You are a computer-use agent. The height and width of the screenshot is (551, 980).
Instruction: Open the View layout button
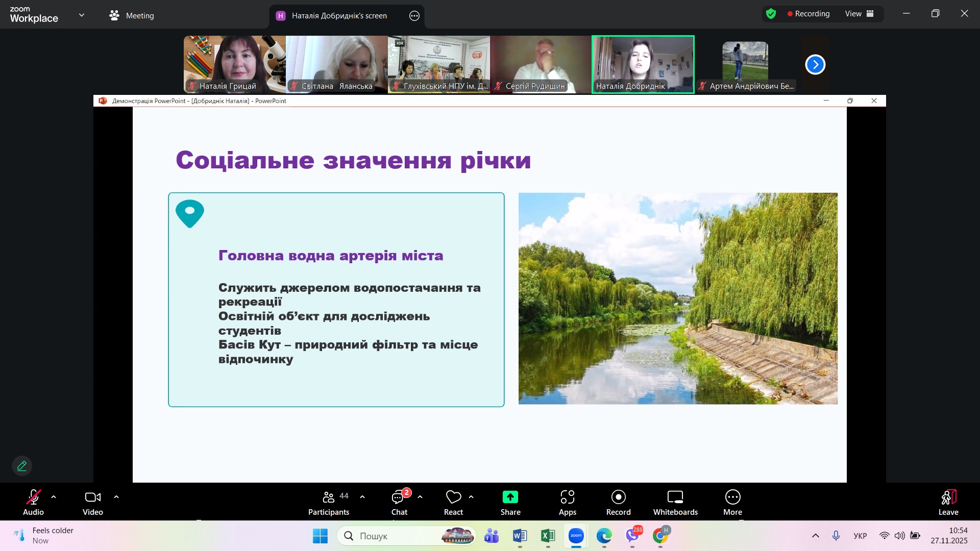pos(859,14)
